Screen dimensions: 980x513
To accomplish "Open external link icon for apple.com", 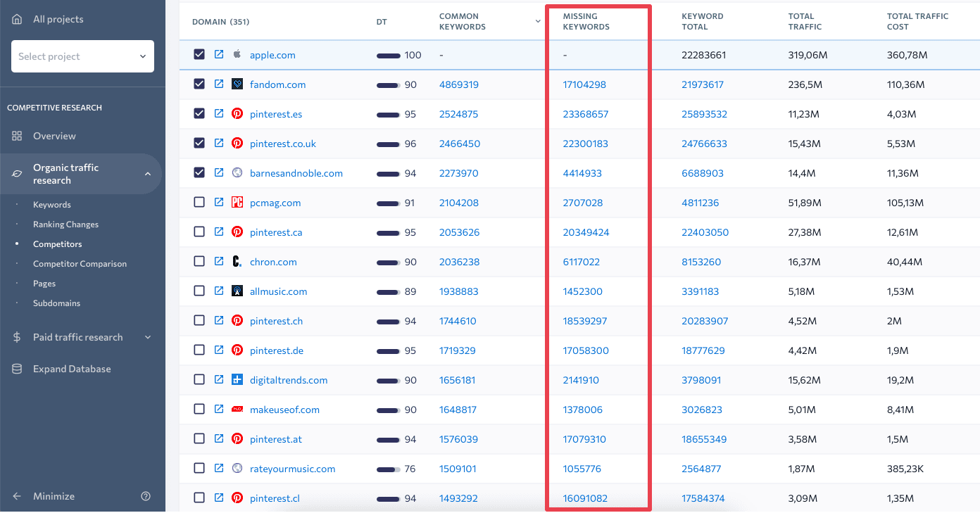I will click(219, 55).
